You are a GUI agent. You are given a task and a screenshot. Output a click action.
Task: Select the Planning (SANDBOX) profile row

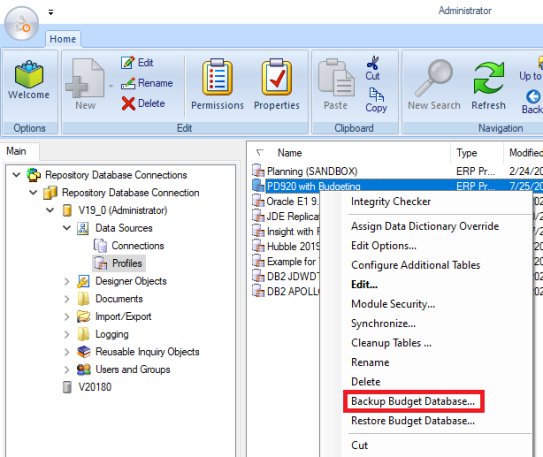(397, 171)
